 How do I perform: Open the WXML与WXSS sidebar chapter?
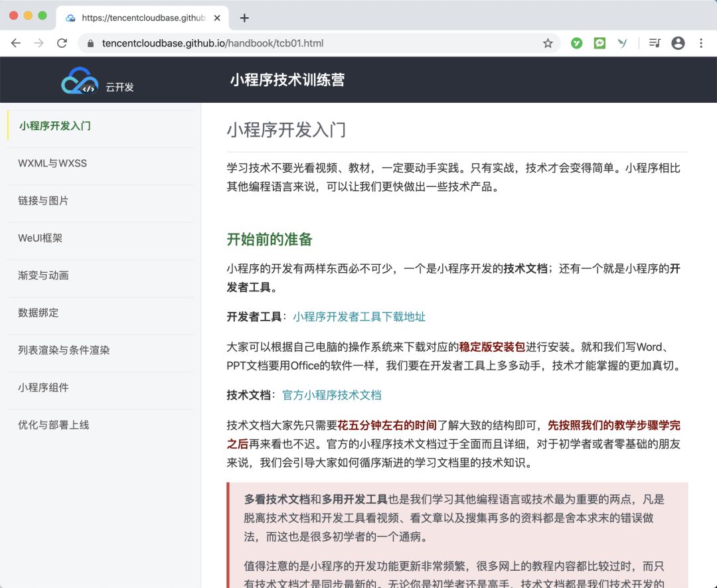click(x=52, y=163)
